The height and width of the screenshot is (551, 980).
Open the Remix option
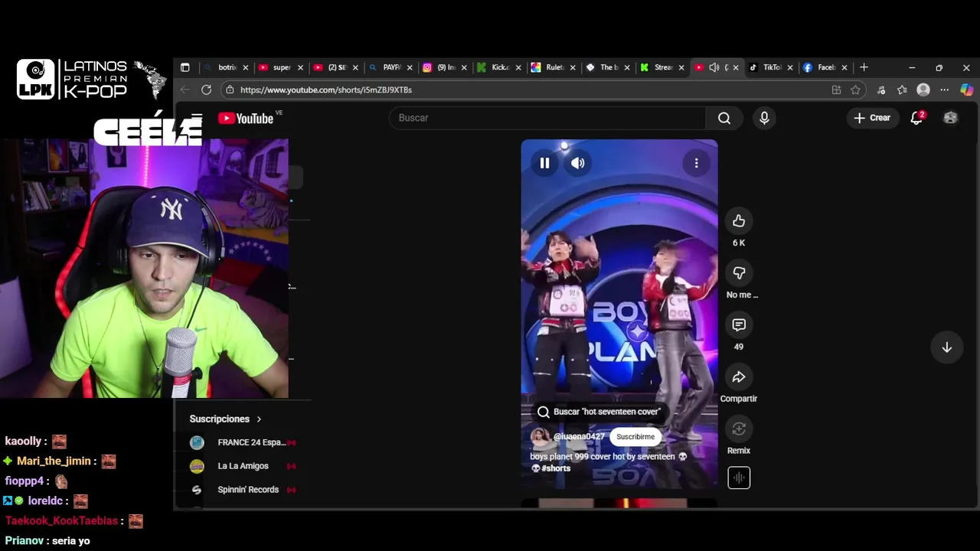coord(739,429)
